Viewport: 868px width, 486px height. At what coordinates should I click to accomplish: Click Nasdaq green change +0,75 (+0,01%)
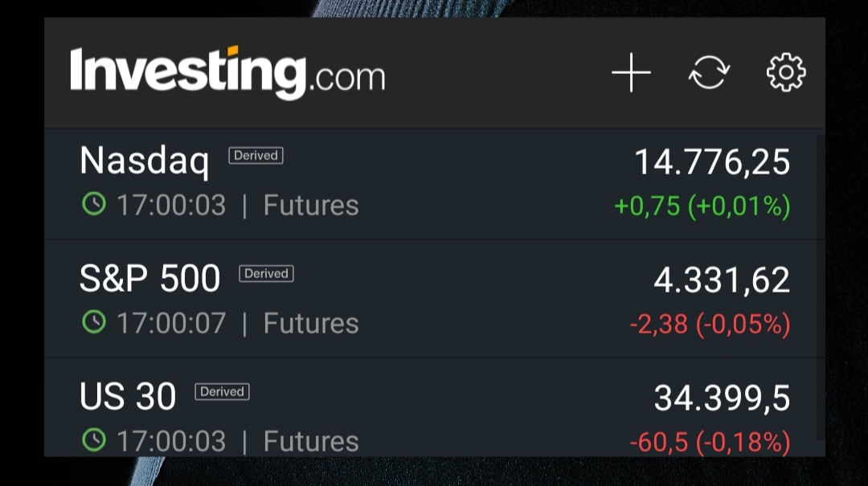(702, 206)
